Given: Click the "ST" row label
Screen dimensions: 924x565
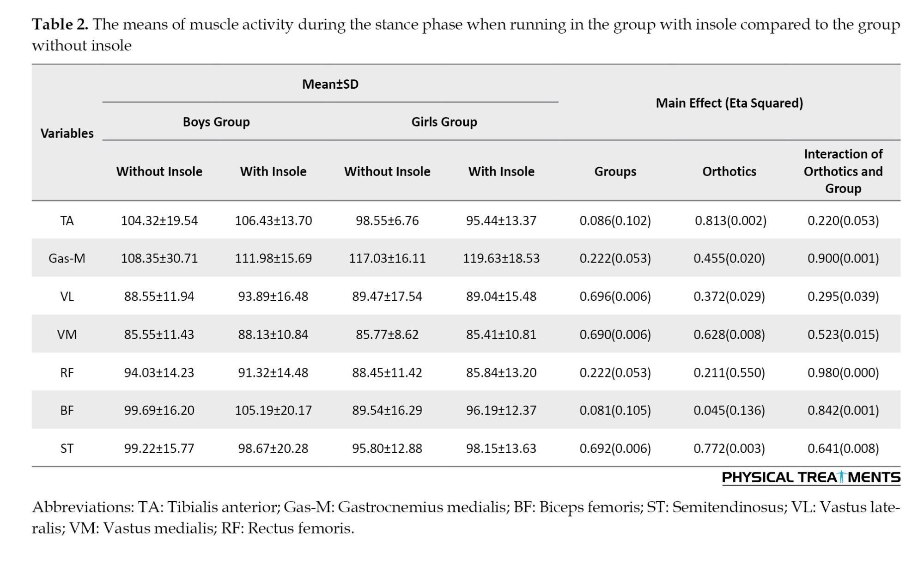Looking at the screenshot, I should tap(67, 448).
